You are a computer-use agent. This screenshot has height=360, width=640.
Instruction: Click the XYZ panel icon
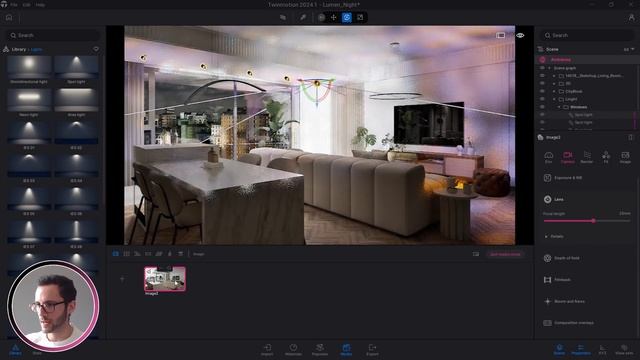coord(602,349)
